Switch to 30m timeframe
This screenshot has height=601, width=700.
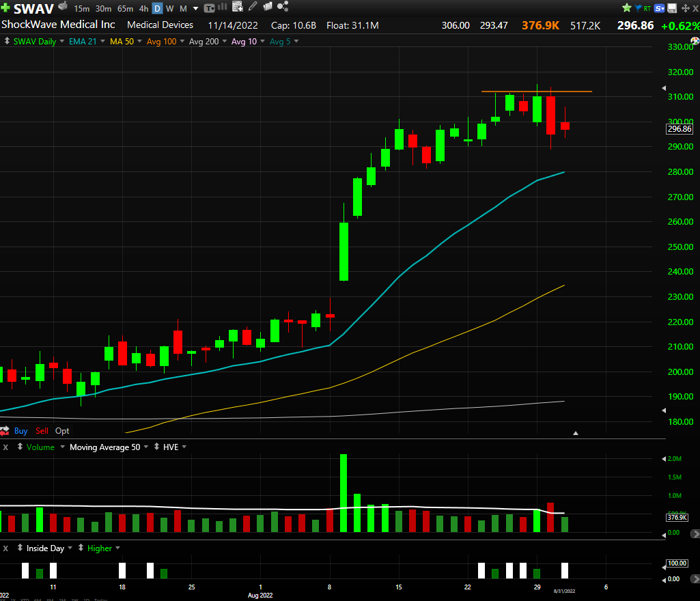(103, 9)
